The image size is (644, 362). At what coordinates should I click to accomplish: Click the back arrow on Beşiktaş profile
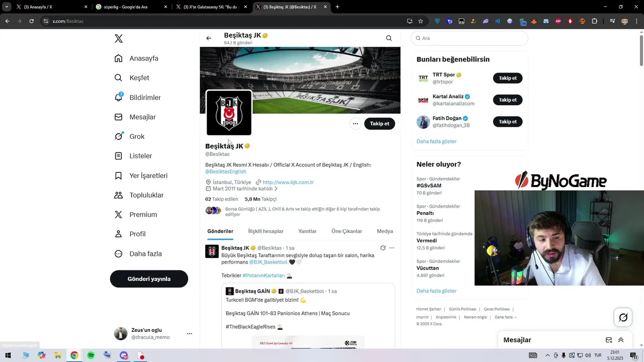coord(209,38)
